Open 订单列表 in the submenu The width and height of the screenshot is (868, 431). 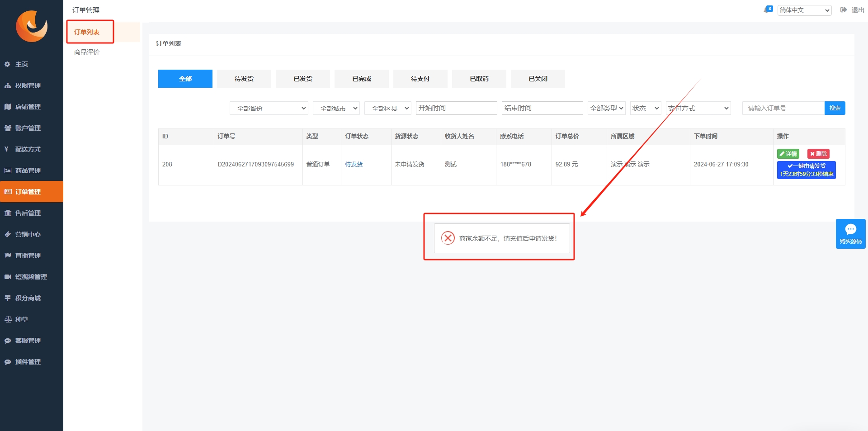[x=87, y=32]
